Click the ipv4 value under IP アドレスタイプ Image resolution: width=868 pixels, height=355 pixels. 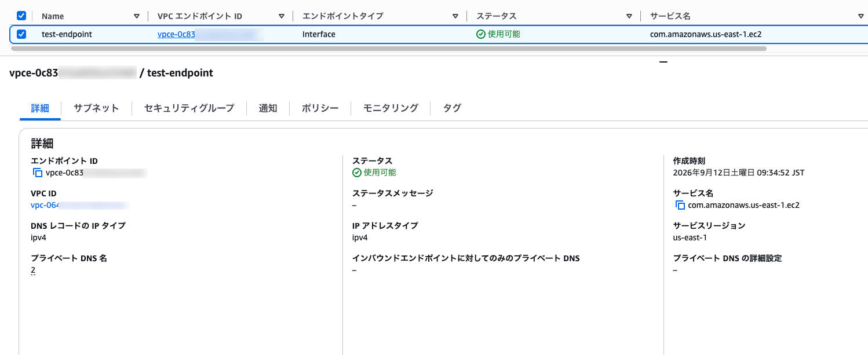pyautogui.click(x=360, y=237)
